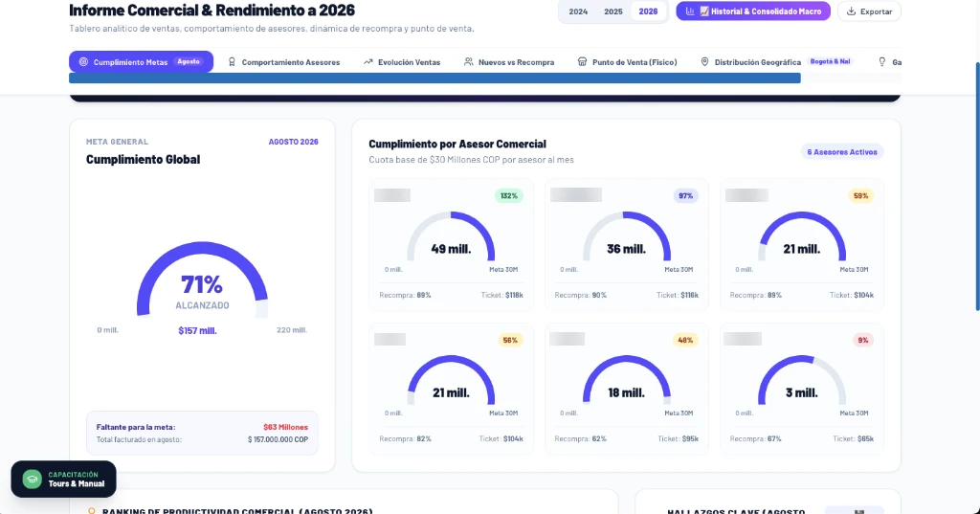
Task: Click the blue horizontal tab scrollbar
Action: coord(435,78)
